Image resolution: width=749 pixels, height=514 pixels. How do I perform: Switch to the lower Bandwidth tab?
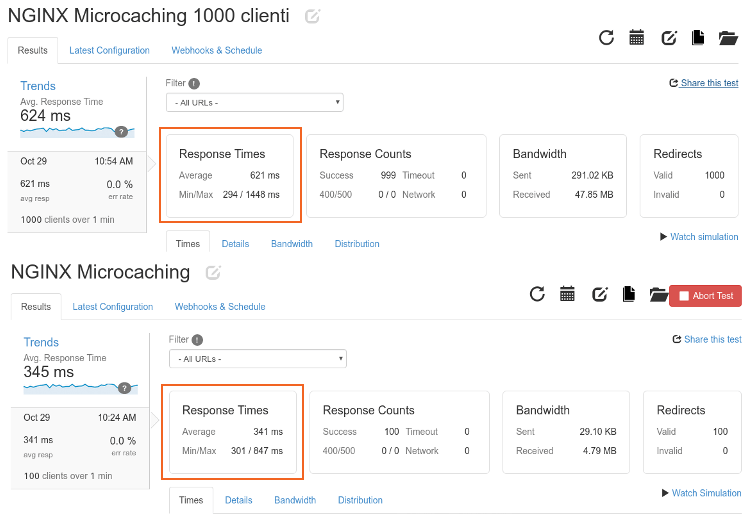[x=295, y=500]
